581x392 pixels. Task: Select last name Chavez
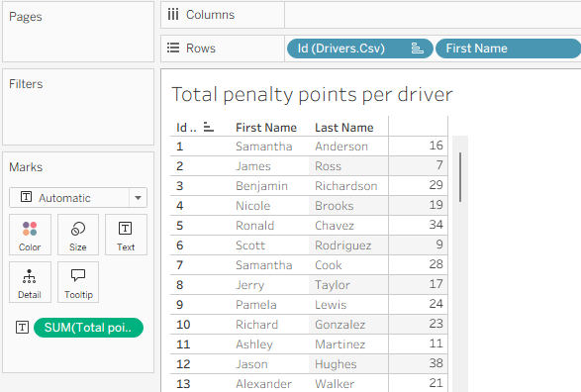335,226
